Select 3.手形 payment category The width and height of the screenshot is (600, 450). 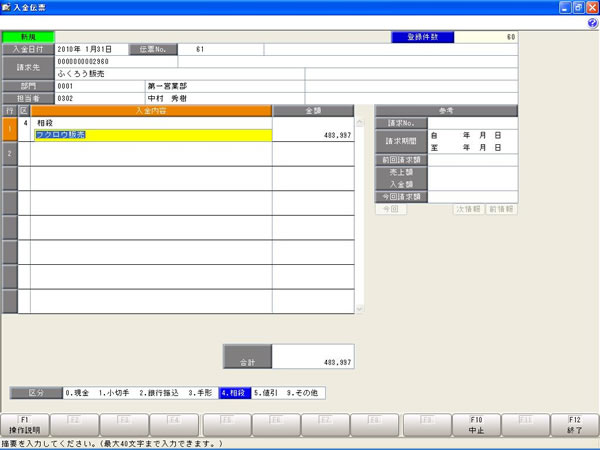coord(200,393)
